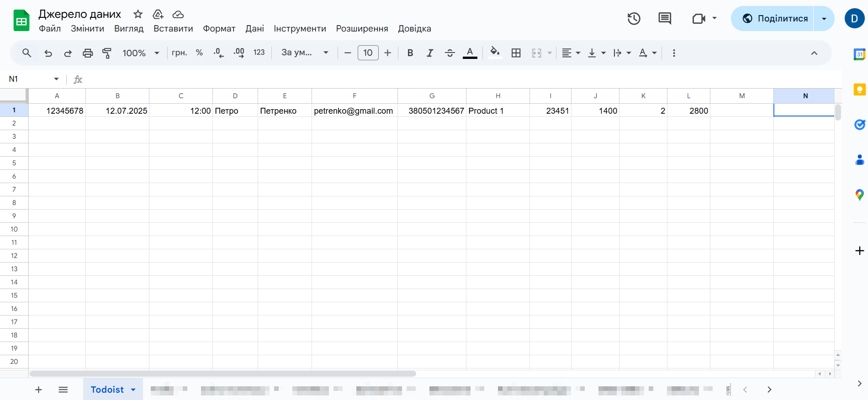Decrease decimal places icon
The height and width of the screenshot is (400, 868).
tap(219, 53)
